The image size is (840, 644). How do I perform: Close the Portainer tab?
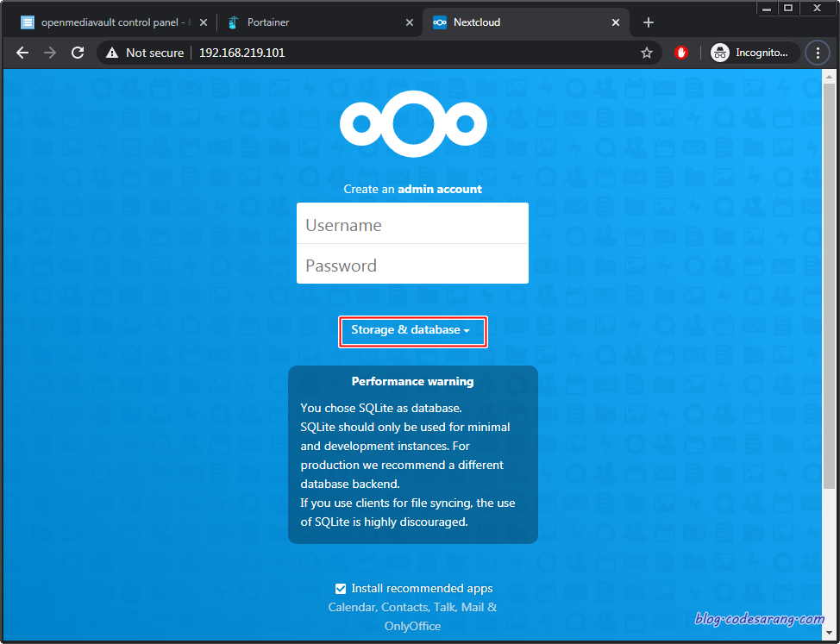410,22
